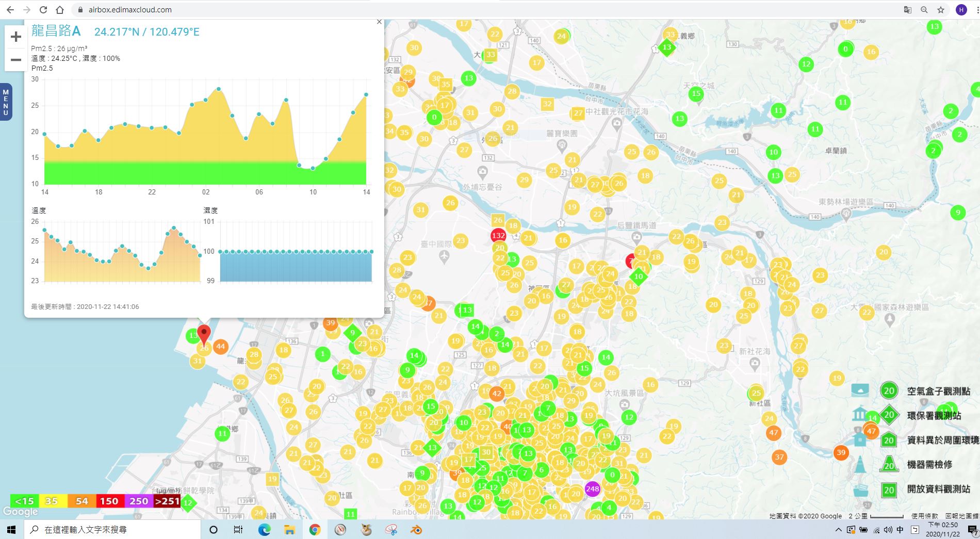Open Cortana circle on taskbar

[213, 530]
